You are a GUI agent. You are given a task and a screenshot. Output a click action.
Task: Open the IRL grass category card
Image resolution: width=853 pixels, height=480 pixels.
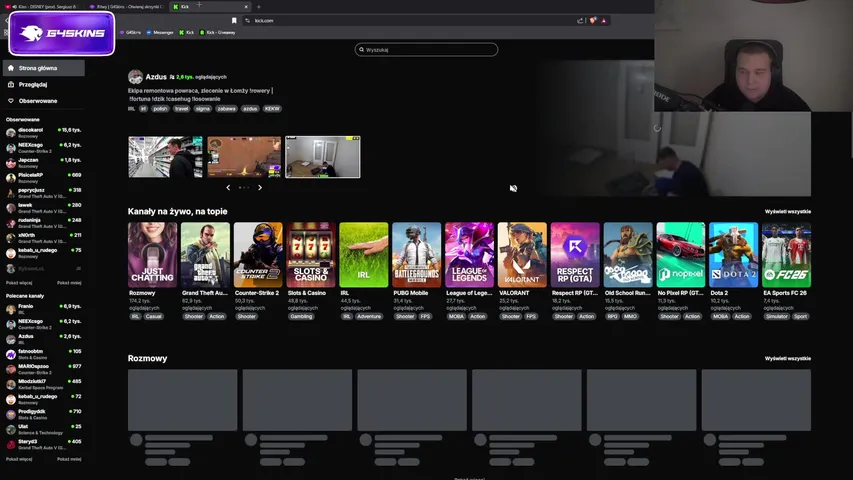[363, 255]
